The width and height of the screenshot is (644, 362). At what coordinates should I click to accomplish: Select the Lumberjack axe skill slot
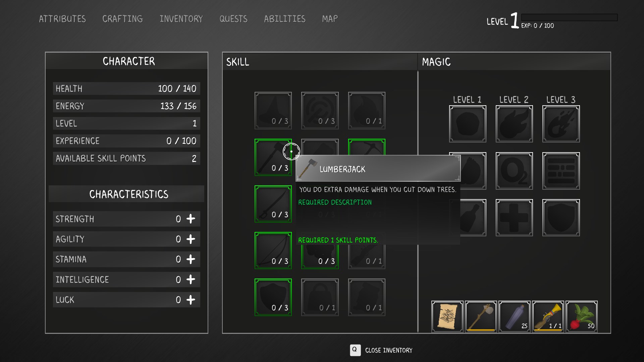click(273, 157)
